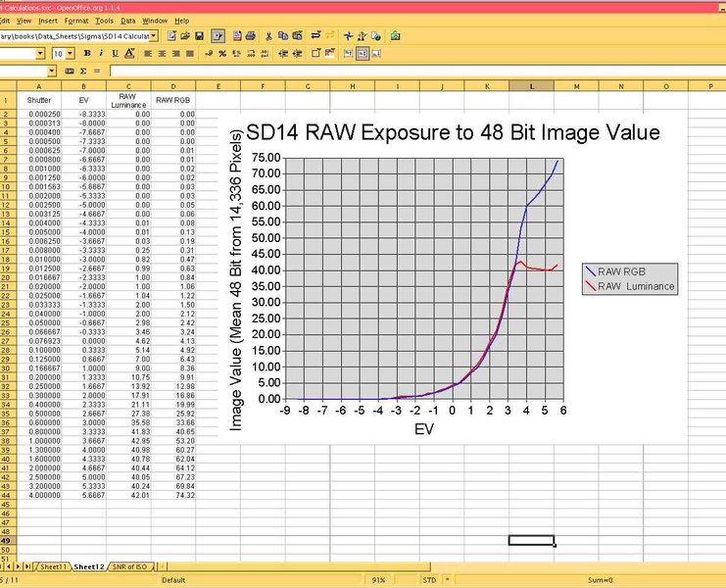Toggle Italic formatting
The width and height of the screenshot is (726, 588).
pos(100,53)
